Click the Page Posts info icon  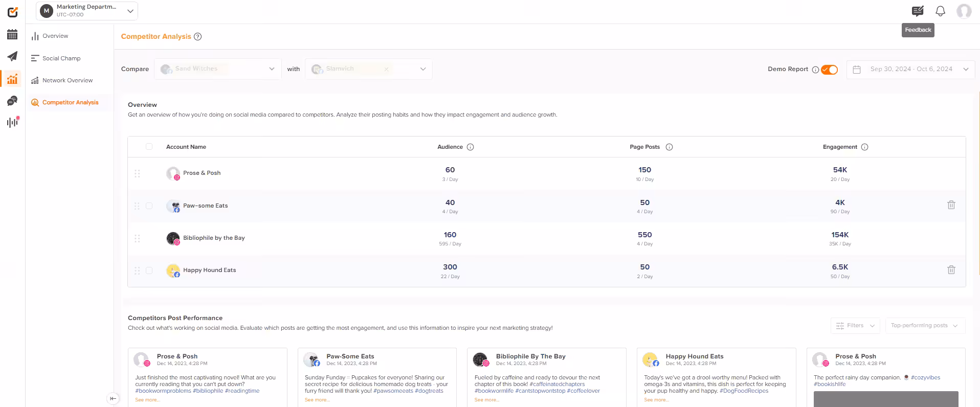669,147
